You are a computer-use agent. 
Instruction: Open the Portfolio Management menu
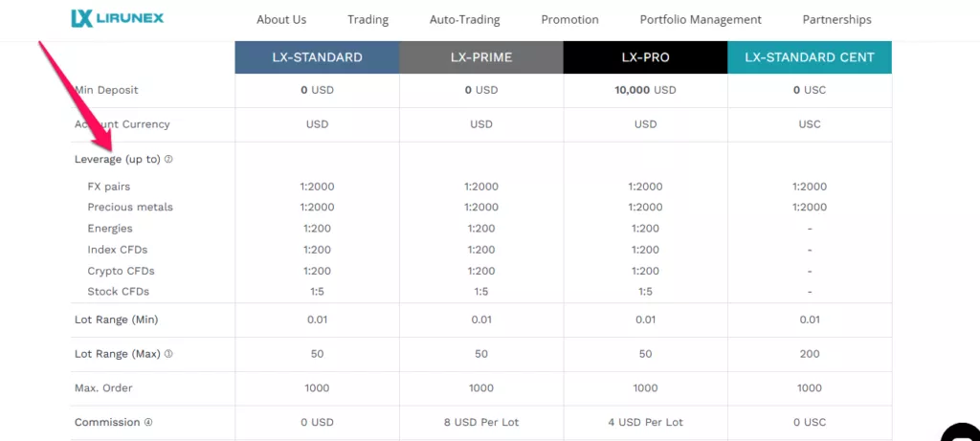click(x=701, y=20)
